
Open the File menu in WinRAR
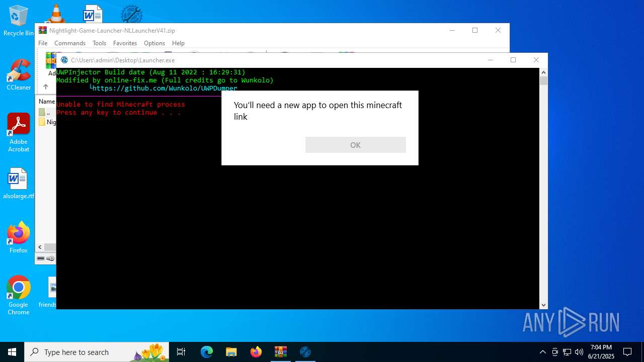click(43, 43)
